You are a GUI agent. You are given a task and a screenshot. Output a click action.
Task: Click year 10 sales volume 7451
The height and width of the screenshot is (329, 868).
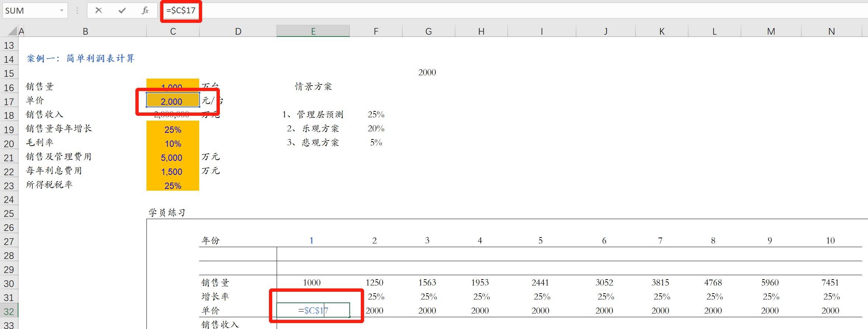830,283
